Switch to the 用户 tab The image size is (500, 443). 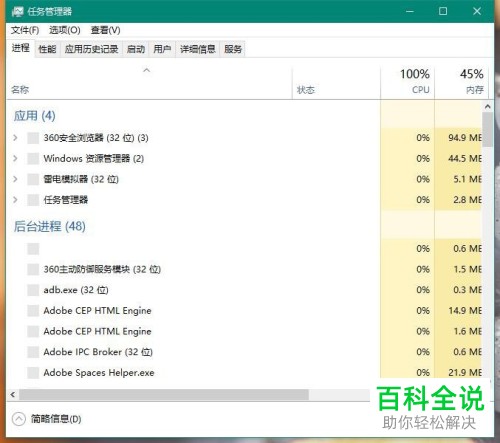162,49
